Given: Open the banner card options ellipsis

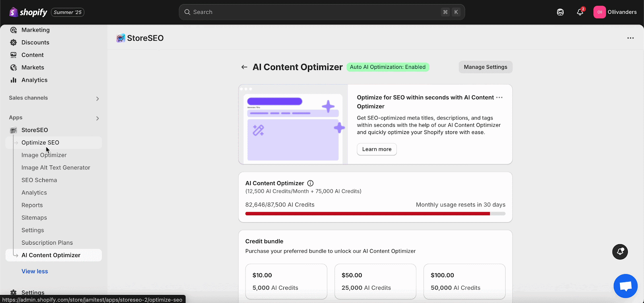Looking at the screenshot, I should tap(499, 97).
